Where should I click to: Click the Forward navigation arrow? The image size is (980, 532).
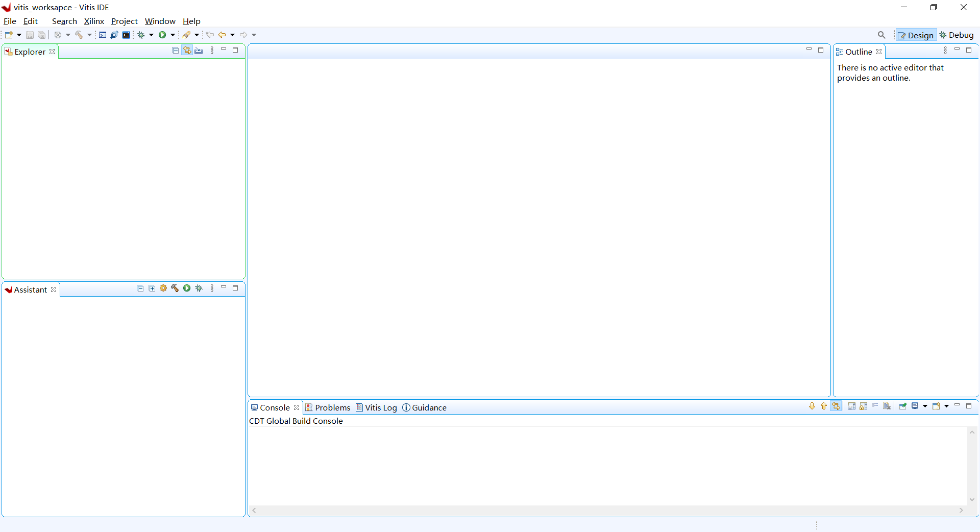coord(243,35)
